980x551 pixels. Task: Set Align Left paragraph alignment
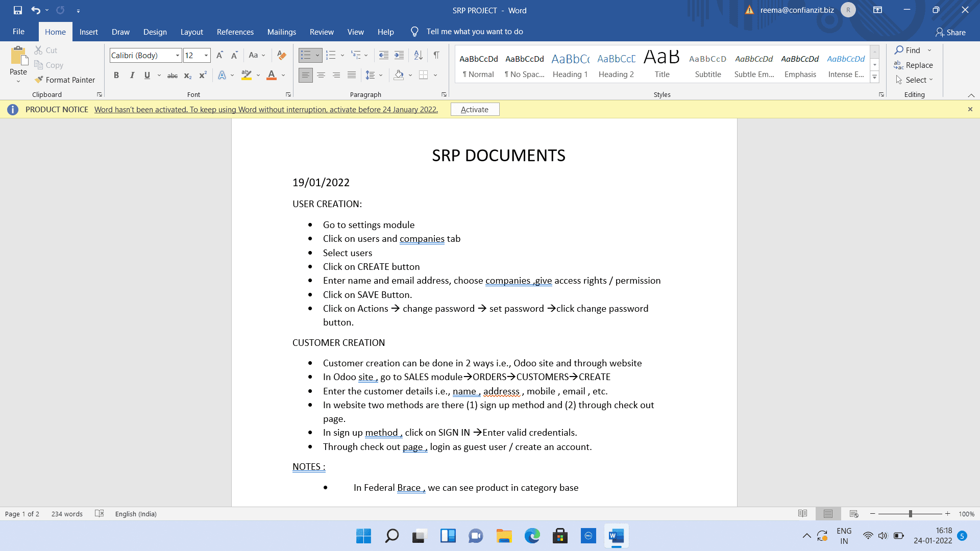[x=305, y=76]
